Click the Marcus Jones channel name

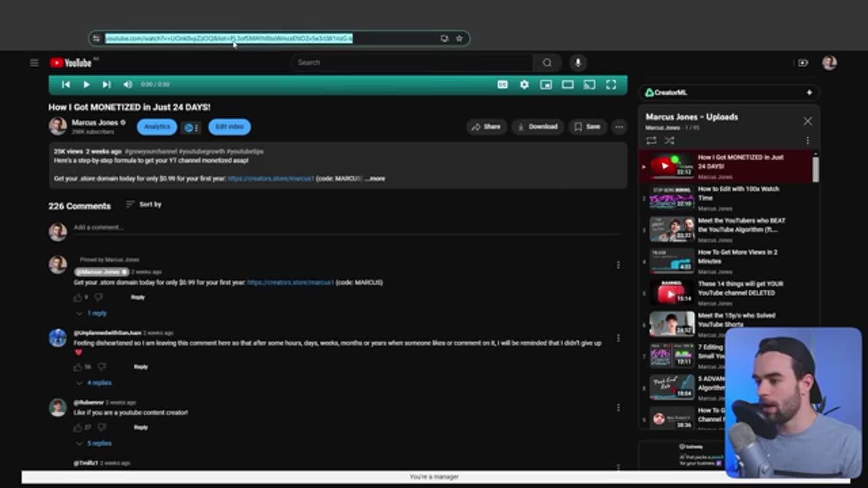click(x=95, y=123)
